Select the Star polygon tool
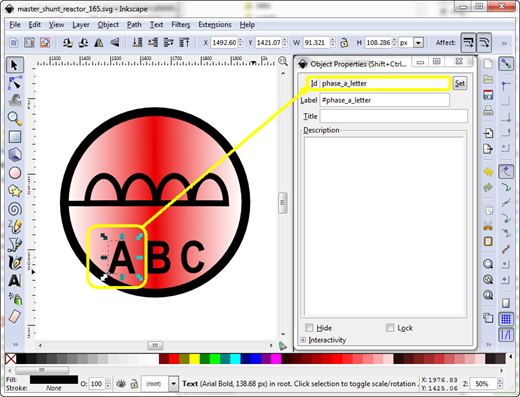 [14, 191]
